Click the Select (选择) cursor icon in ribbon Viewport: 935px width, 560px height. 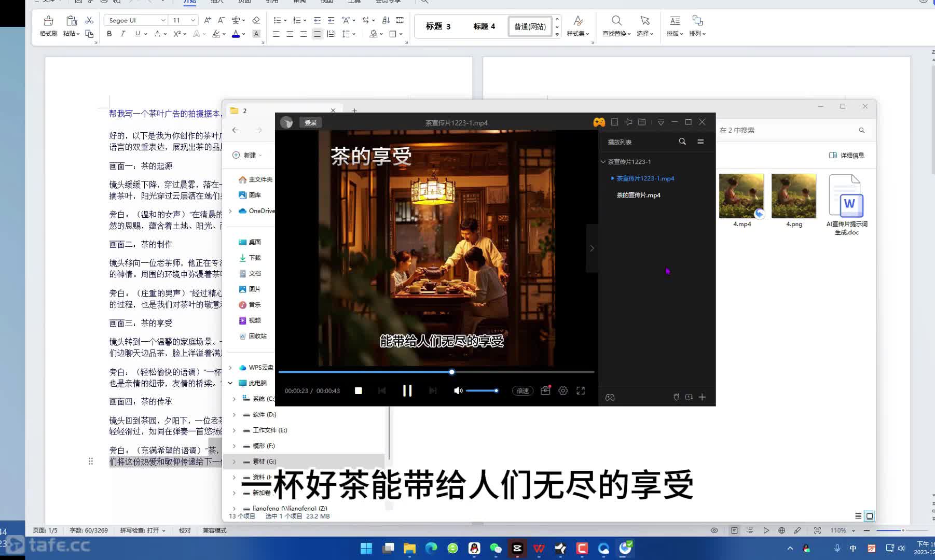click(645, 21)
